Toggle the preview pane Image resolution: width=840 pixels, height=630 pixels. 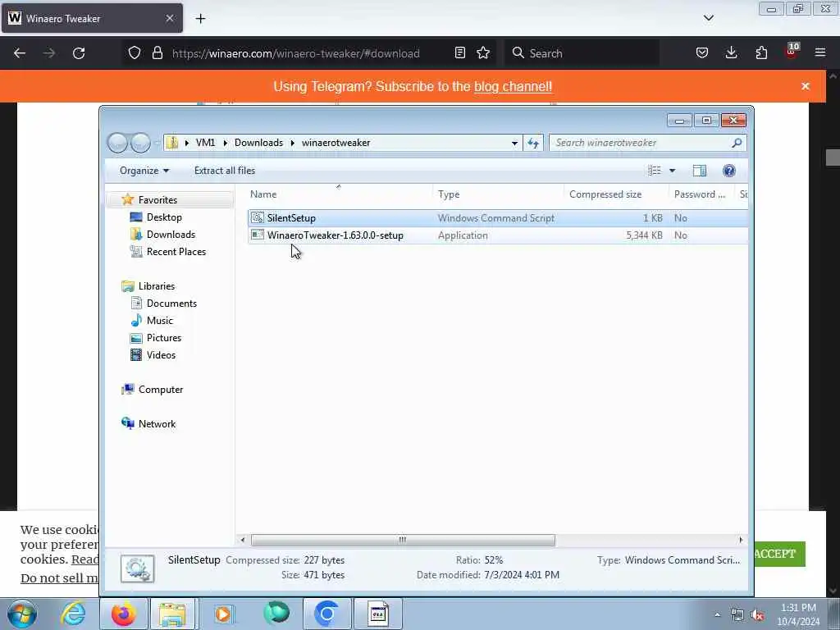click(x=699, y=171)
